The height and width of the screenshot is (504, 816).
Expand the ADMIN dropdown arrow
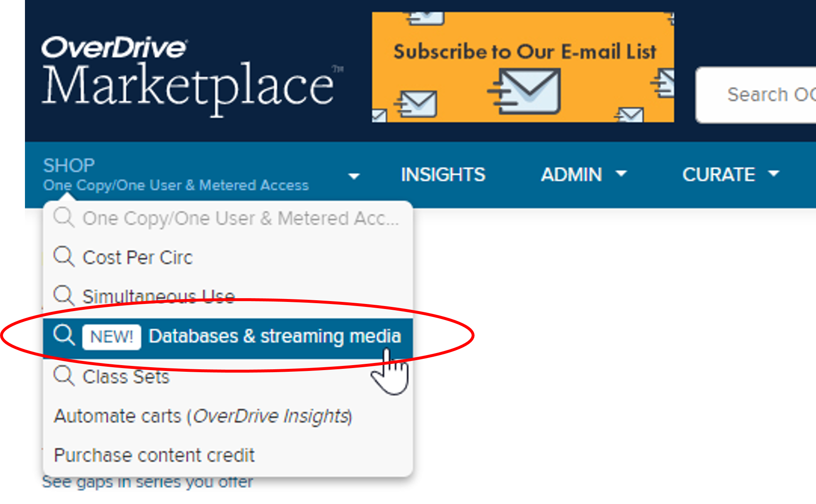621,173
